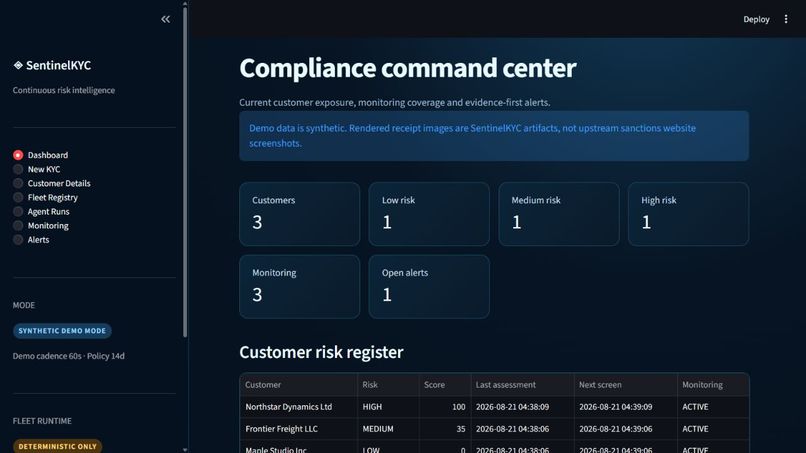The width and height of the screenshot is (806, 453).
Task: Click the Deploy button
Action: [x=756, y=20]
